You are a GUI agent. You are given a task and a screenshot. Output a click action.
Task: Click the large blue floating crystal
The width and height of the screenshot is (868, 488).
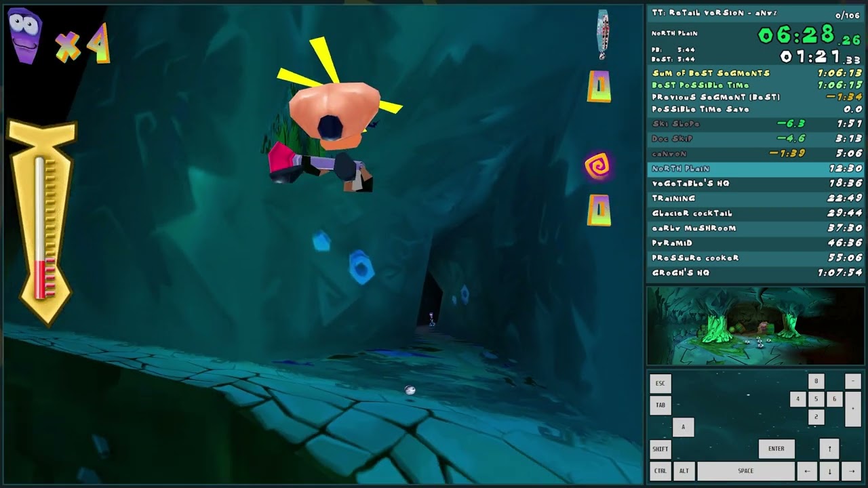361,267
